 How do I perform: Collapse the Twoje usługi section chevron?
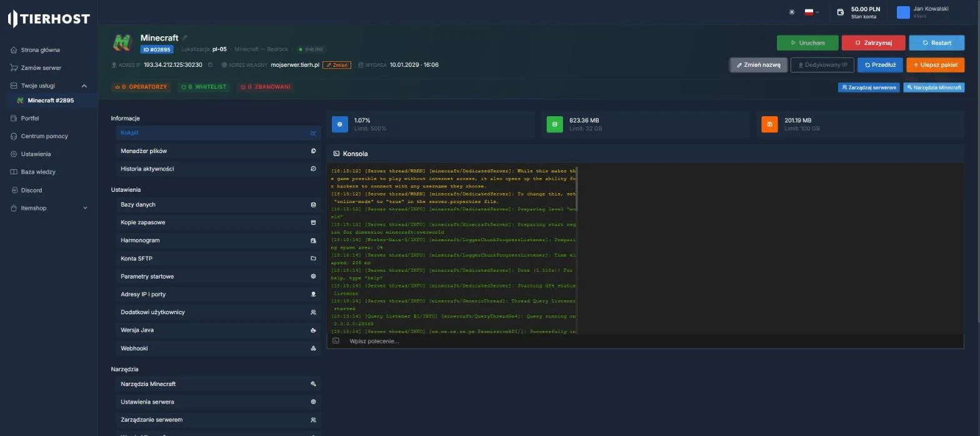(84, 86)
